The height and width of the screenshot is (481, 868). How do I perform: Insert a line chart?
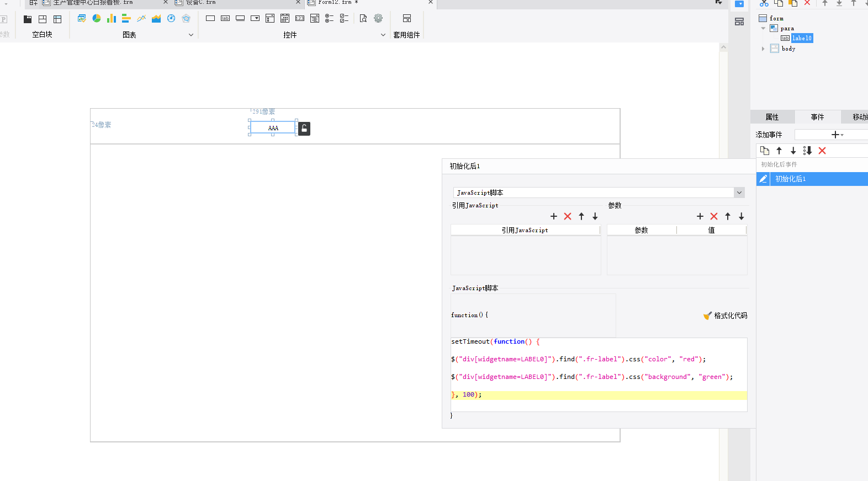coord(141,18)
